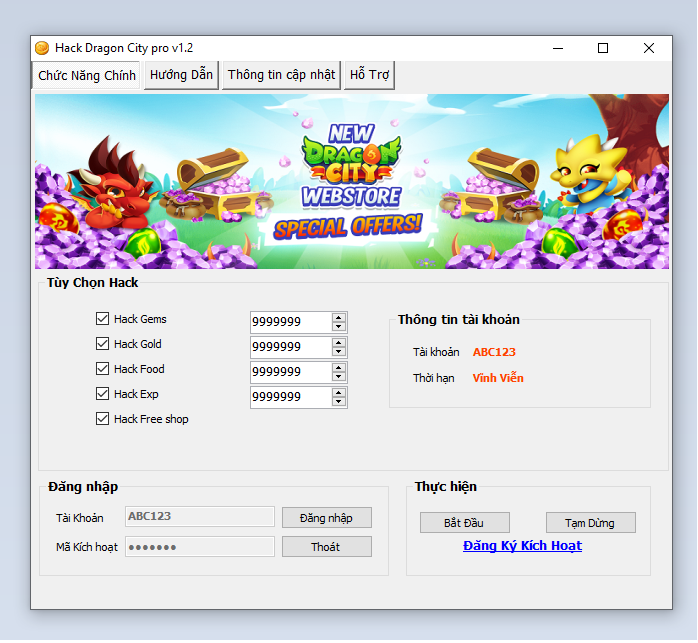Toggle the Hack Exp checkbox
The width and height of the screenshot is (698, 643).
click(x=102, y=394)
